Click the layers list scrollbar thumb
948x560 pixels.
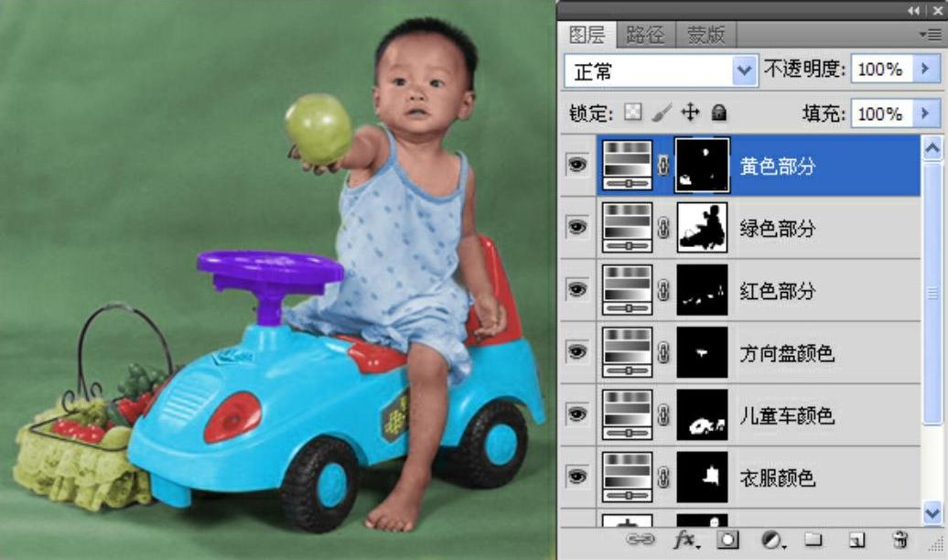[x=932, y=293]
